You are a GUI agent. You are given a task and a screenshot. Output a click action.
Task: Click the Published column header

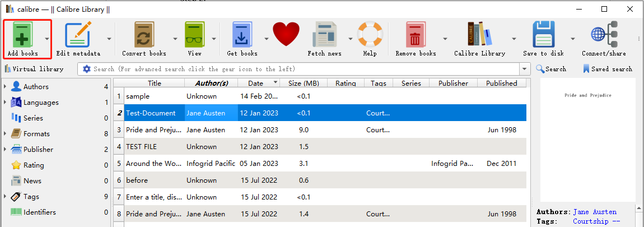502,83
